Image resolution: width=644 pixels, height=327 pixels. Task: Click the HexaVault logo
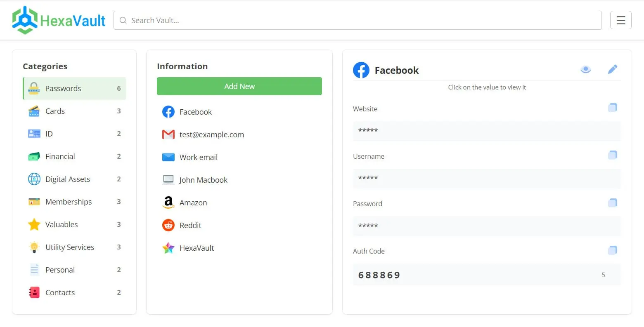coord(59,20)
